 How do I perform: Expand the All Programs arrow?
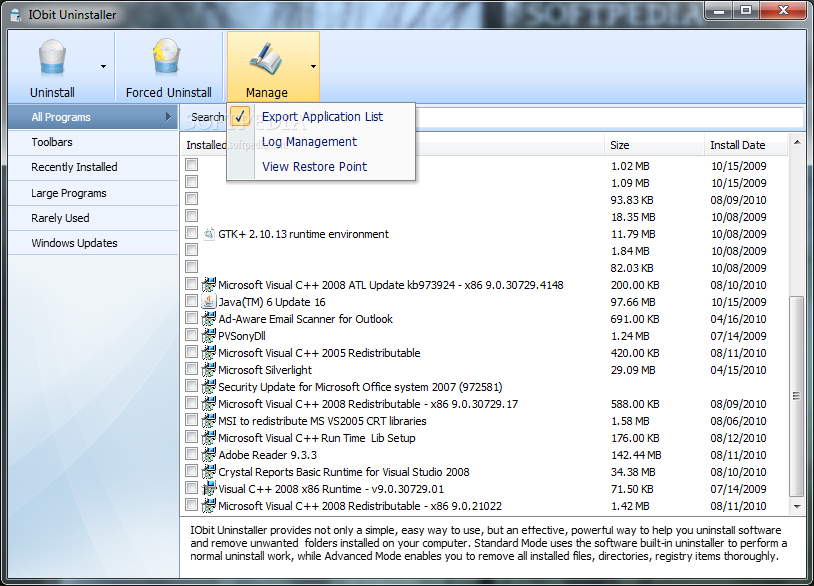(168, 117)
